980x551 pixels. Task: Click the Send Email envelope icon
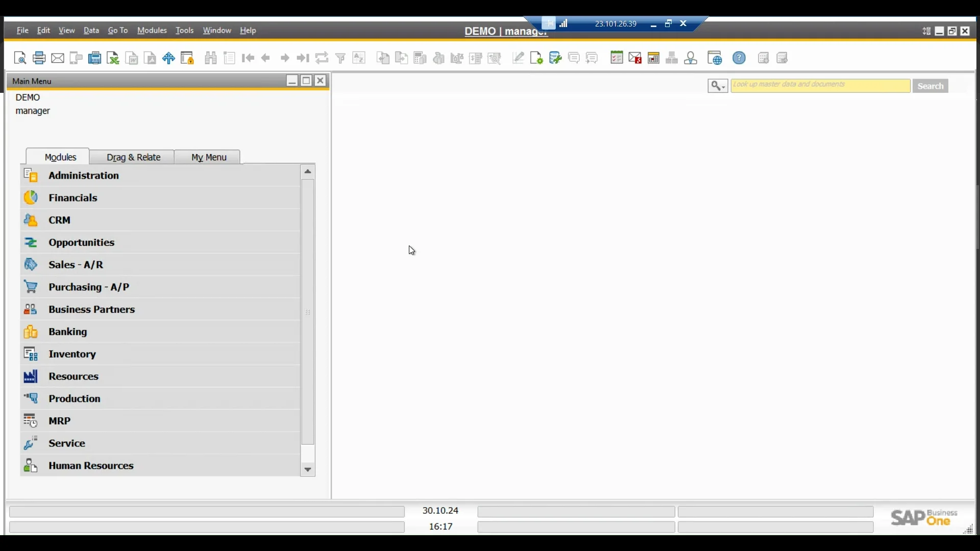tap(58, 58)
